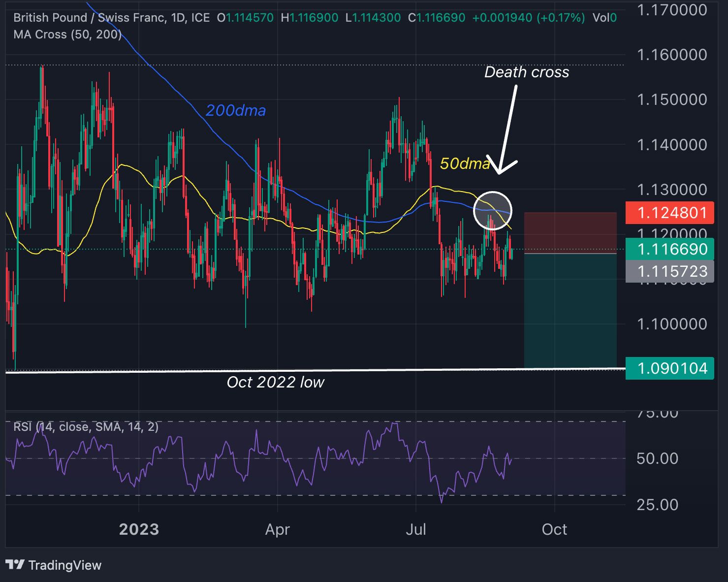This screenshot has width=728, height=582.
Task: Switch to the RSI indicator pane
Action: [315, 460]
